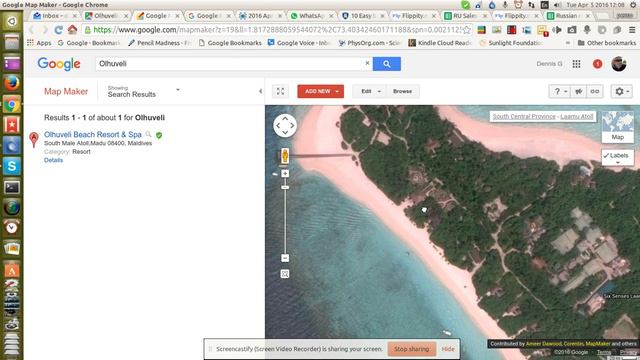
Task: Open the Other bookmarks folder
Action: coord(607,43)
